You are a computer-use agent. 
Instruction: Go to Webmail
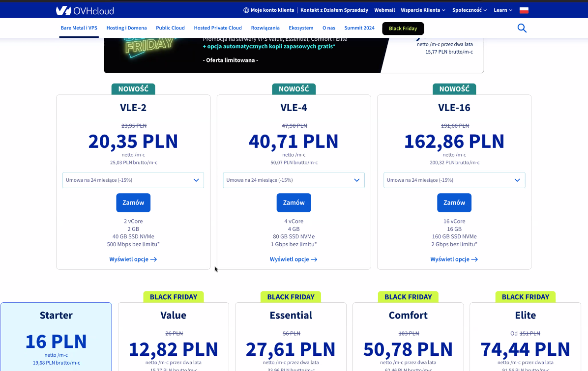coord(384,10)
